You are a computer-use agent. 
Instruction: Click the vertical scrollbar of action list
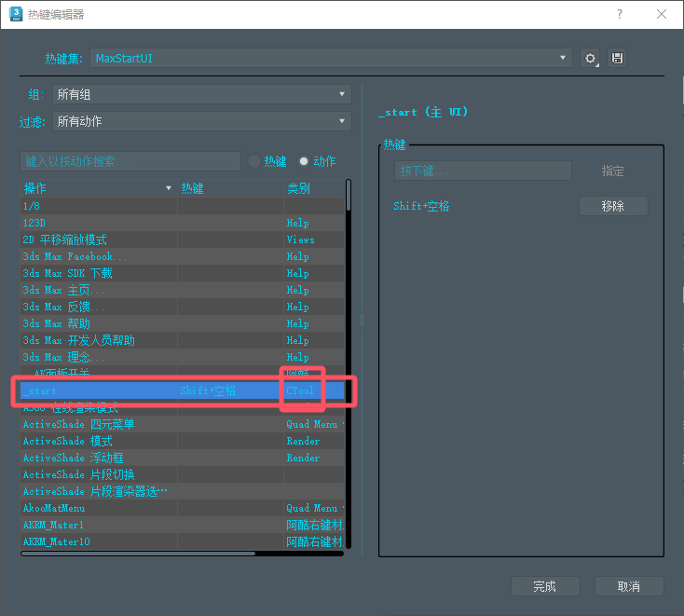click(349, 373)
